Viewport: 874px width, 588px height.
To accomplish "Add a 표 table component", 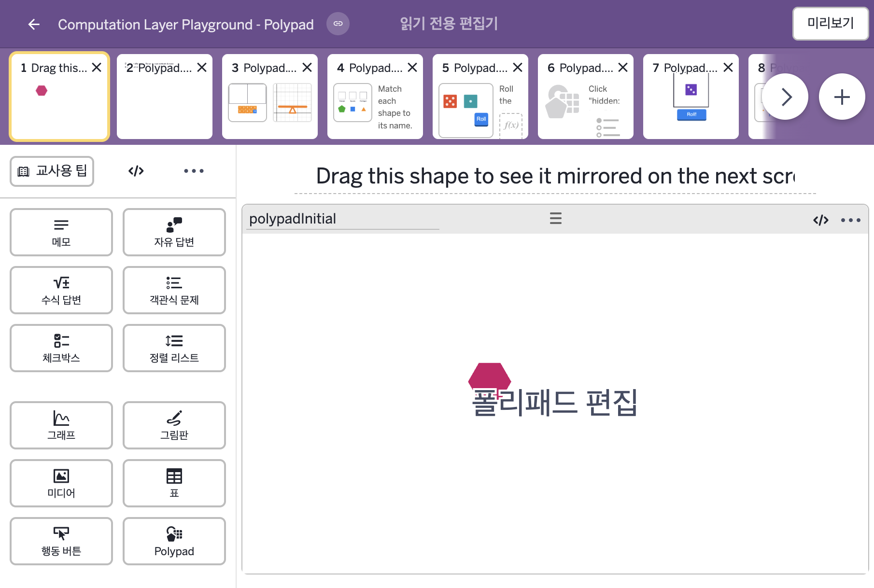I will pyautogui.click(x=174, y=483).
